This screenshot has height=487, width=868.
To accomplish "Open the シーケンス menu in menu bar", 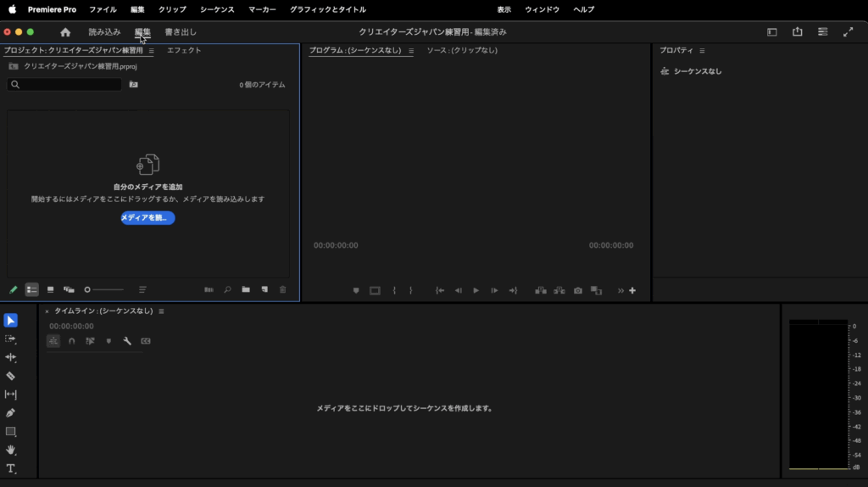I will coord(217,9).
